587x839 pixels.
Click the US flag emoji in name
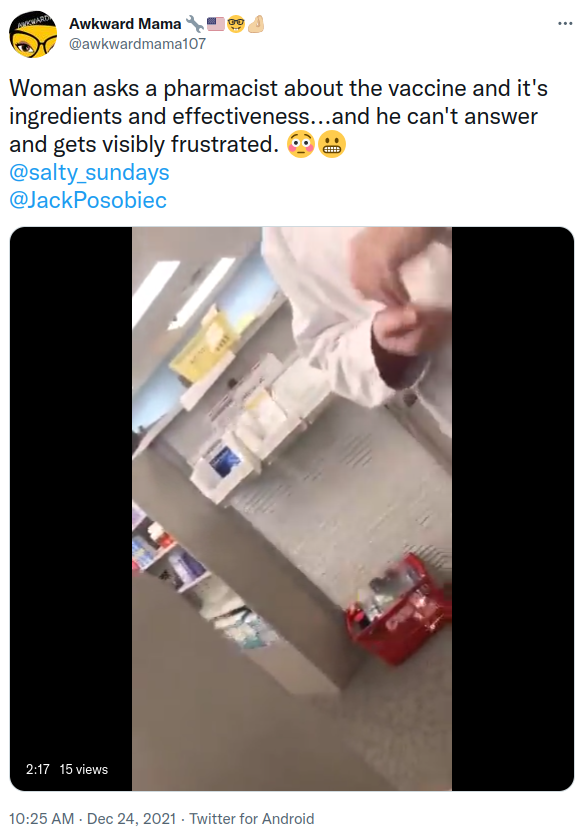point(216,24)
